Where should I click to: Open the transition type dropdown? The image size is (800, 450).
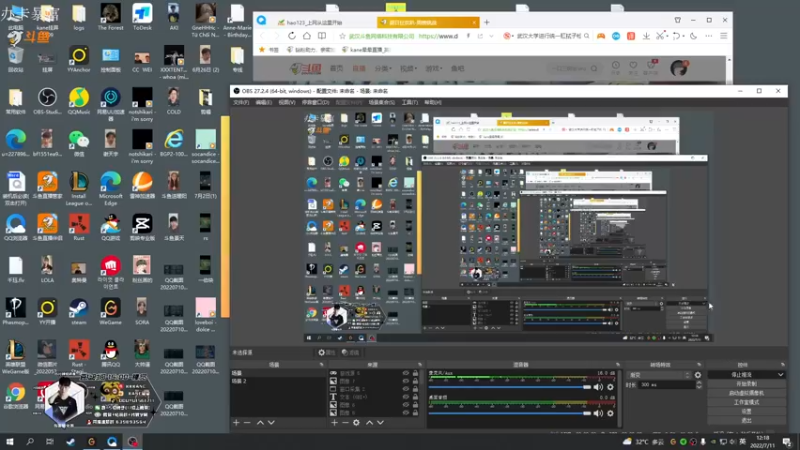pyautogui.click(x=659, y=375)
